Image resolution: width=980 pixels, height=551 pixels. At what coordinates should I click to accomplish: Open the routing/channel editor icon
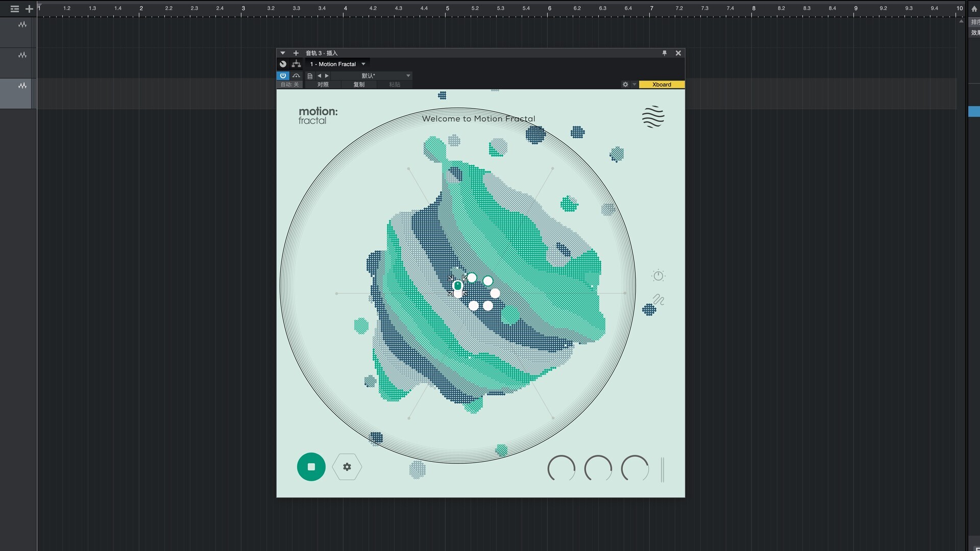(x=296, y=64)
